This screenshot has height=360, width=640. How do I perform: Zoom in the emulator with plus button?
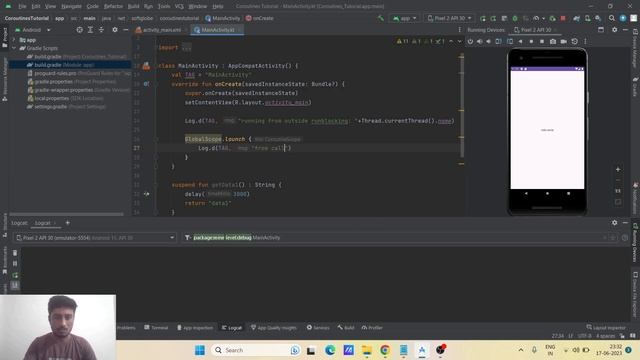coord(618,169)
